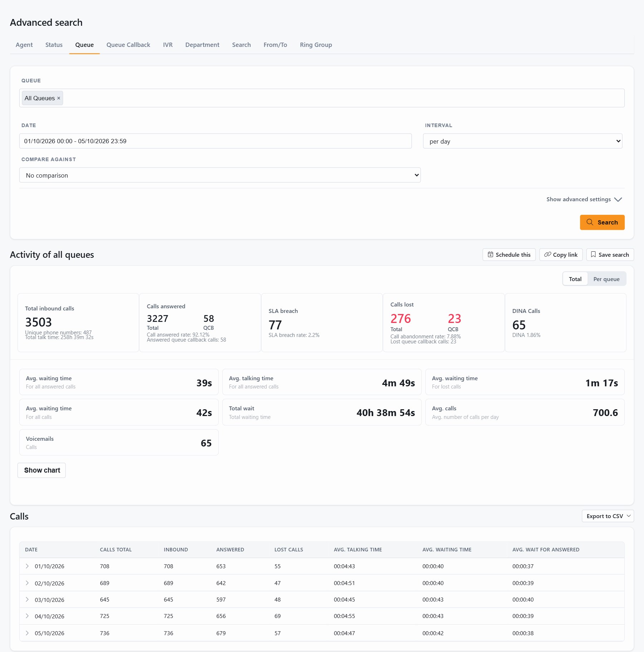Click Schedule this button

click(509, 255)
